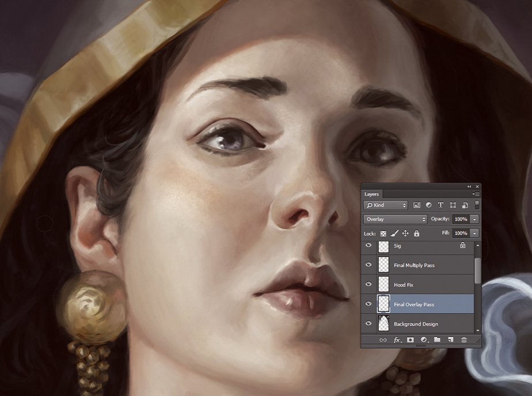Hide the Final Multiply Pass layer
This screenshot has height=396, width=532.
368,265
